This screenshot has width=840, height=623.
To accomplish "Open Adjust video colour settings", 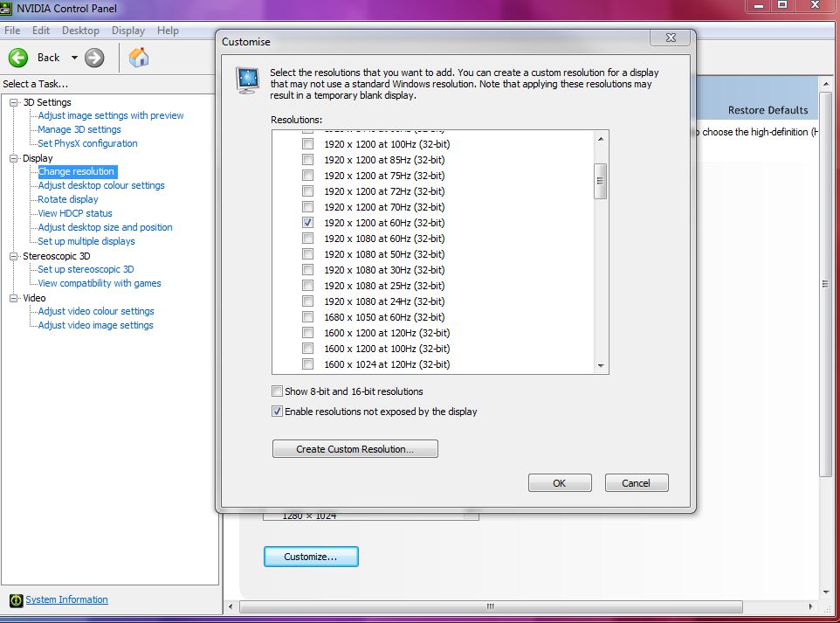I will [96, 311].
